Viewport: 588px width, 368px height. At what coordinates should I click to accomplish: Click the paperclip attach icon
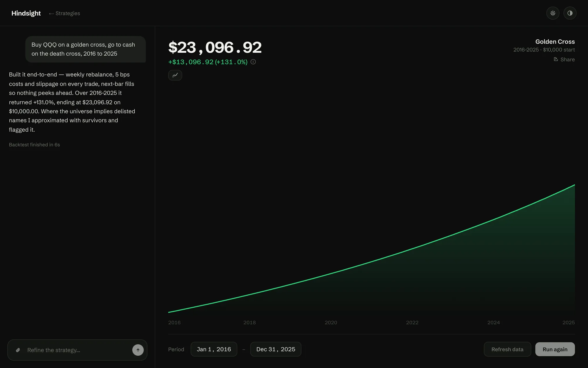pyautogui.click(x=18, y=350)
